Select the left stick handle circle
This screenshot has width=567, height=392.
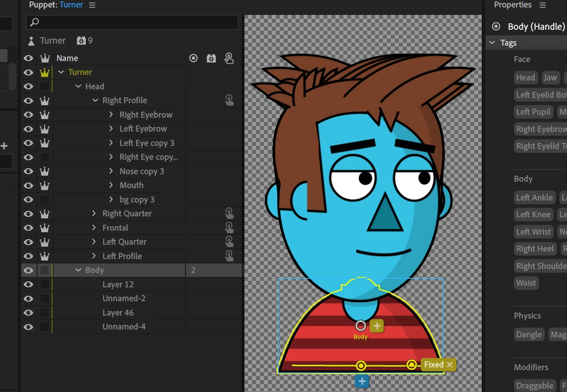(361, 366)
